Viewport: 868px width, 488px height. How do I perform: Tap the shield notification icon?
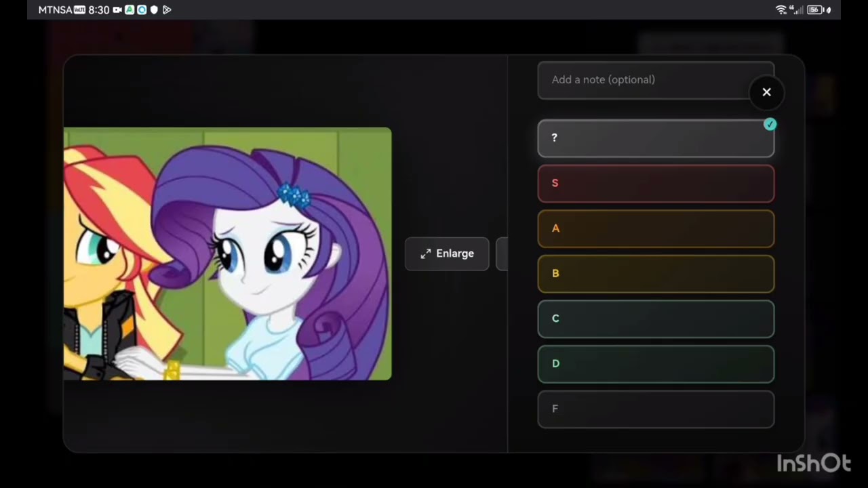click(154, 10)
